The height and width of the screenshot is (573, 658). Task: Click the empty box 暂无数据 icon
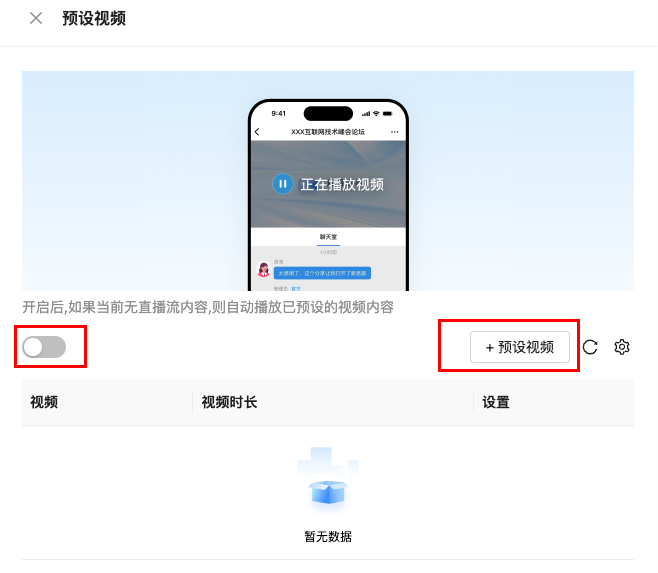(x=328, y=481)
